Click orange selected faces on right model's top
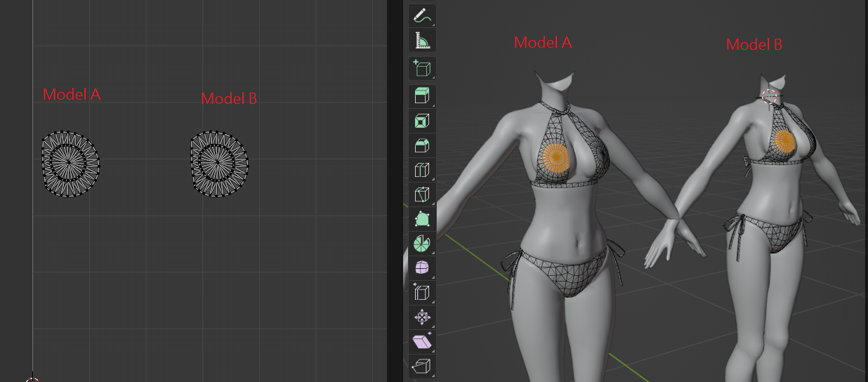This screenshot has width=868, height=382. coord(784,141)
